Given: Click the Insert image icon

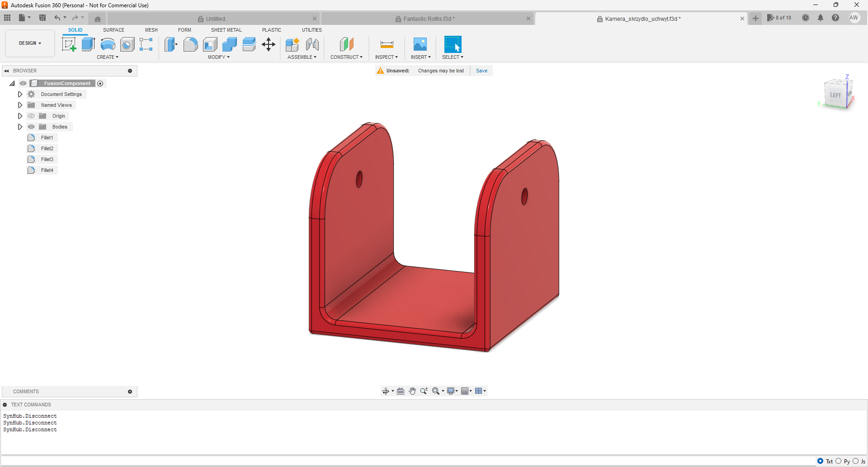Looking at the screenshot, I should 420,44.
